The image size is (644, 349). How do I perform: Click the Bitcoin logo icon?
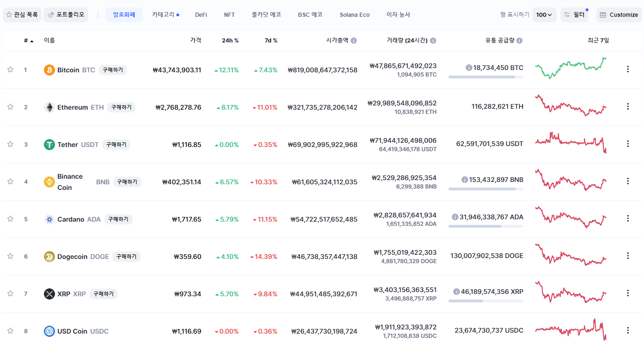(49, 70)
